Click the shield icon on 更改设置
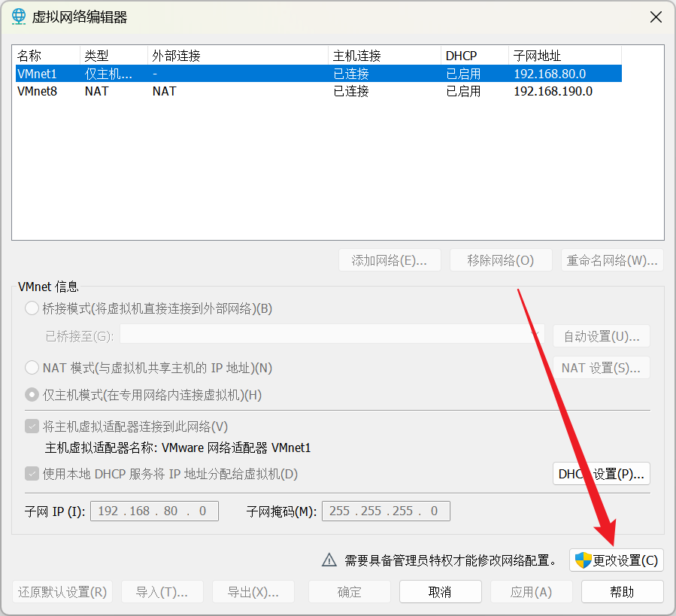 pyautogui.click(x=584, y=560)
